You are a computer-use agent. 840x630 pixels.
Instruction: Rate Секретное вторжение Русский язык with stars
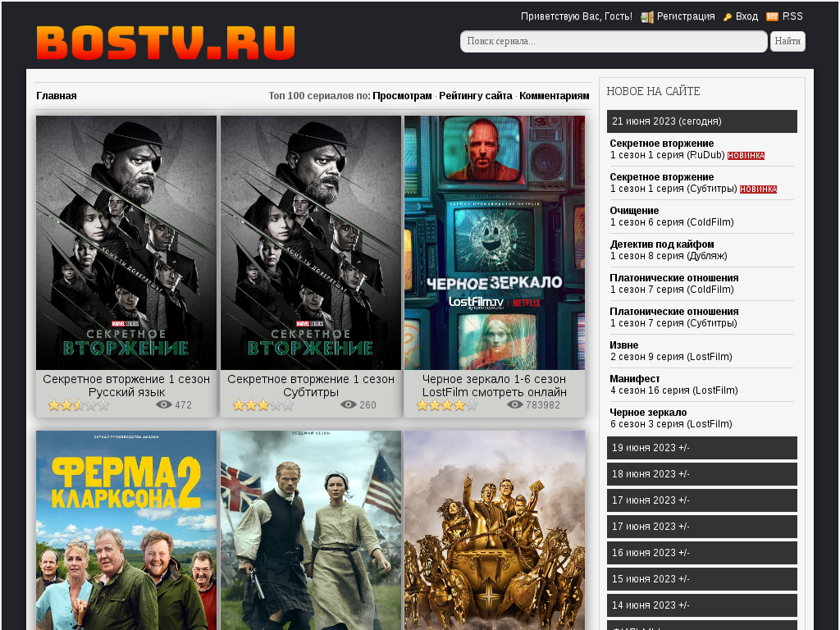tap(79, 405)
